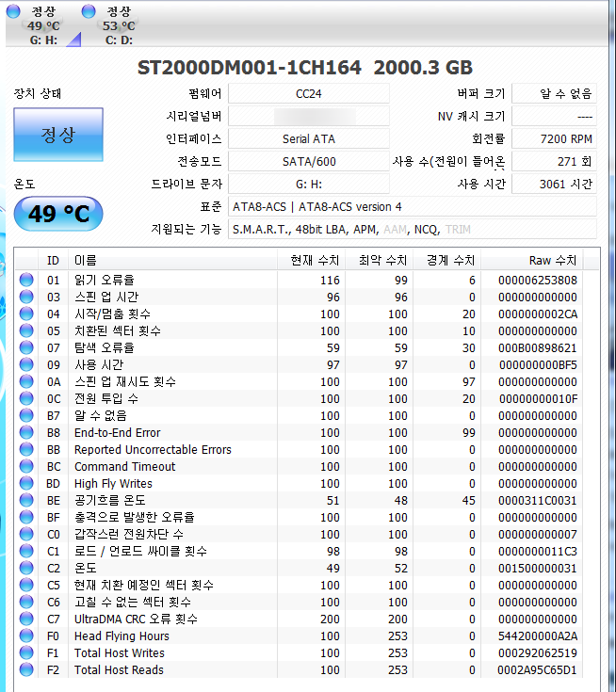Screen dimensions: 616x692
Task: Click raw value 544200000A2A
Action: [538, 636]
